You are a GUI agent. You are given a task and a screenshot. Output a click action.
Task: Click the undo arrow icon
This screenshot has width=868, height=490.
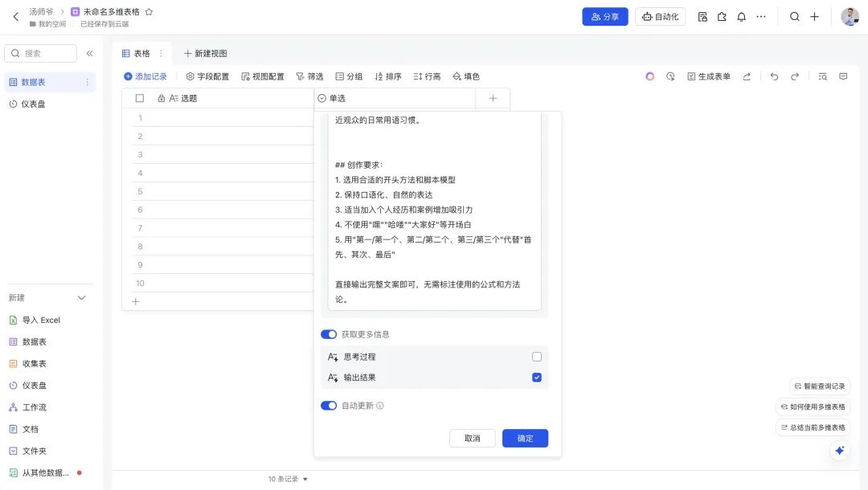[x=774, y=76]
